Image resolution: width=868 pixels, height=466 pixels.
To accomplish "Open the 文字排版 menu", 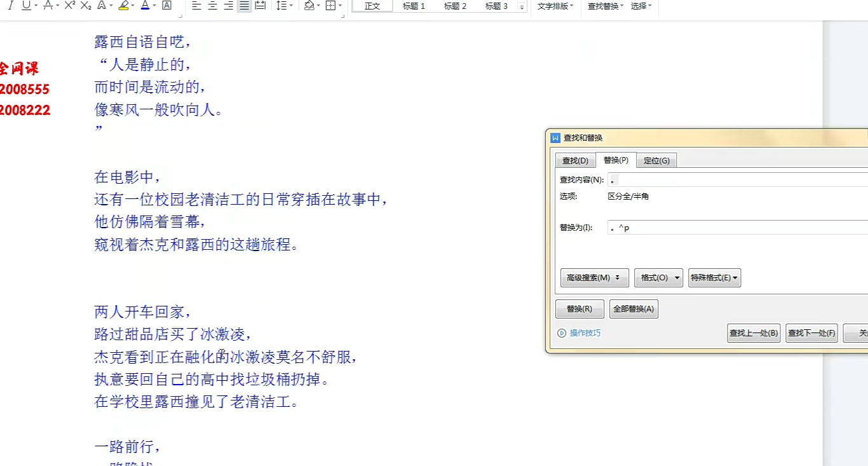I will (555, 6).
